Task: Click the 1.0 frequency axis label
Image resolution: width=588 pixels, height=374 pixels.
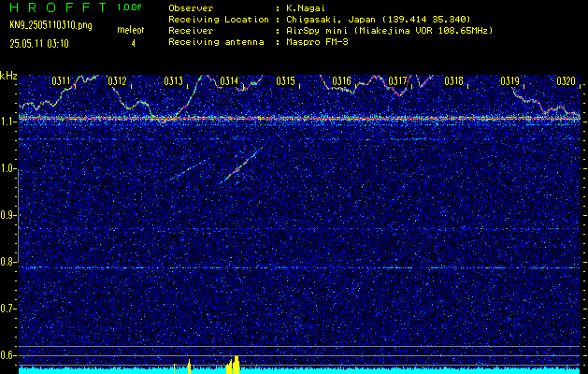Action: click(x=7, y=169)
